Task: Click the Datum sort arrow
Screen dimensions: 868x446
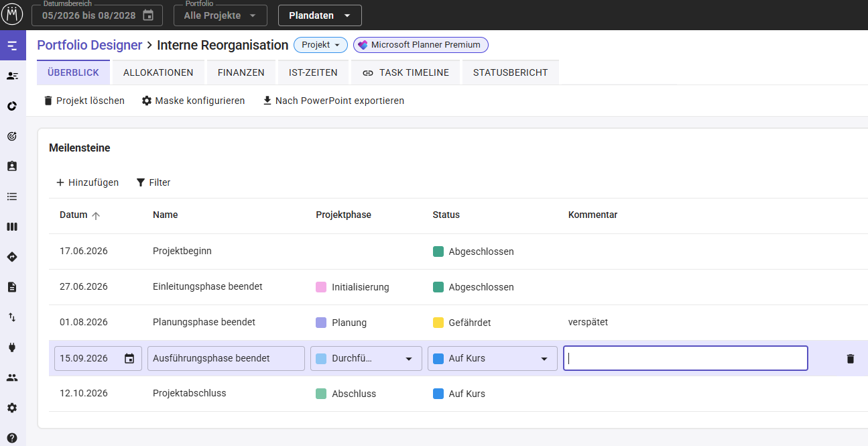Action: pos(96,216)
